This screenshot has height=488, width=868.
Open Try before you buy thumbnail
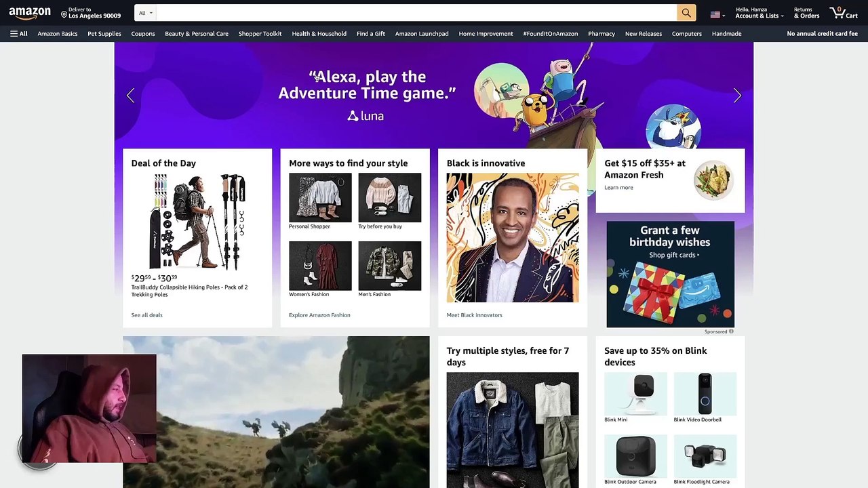(389, 197)
